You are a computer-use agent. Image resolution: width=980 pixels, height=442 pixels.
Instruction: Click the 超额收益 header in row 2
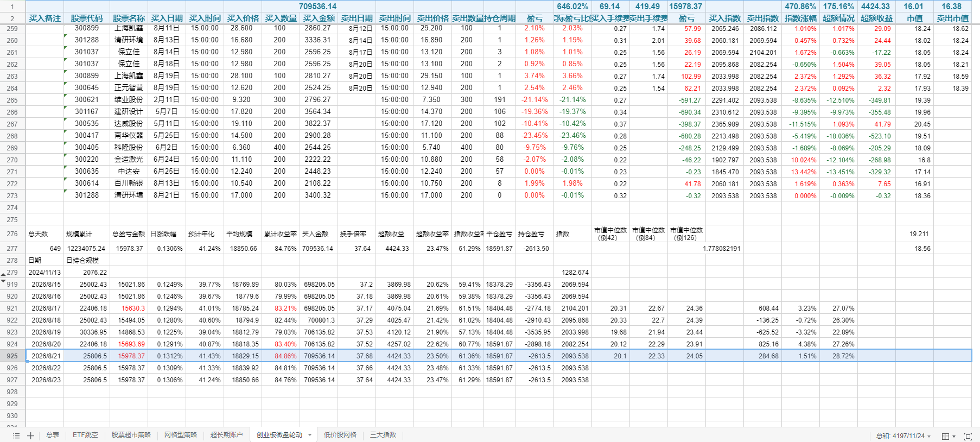[876, 18]
